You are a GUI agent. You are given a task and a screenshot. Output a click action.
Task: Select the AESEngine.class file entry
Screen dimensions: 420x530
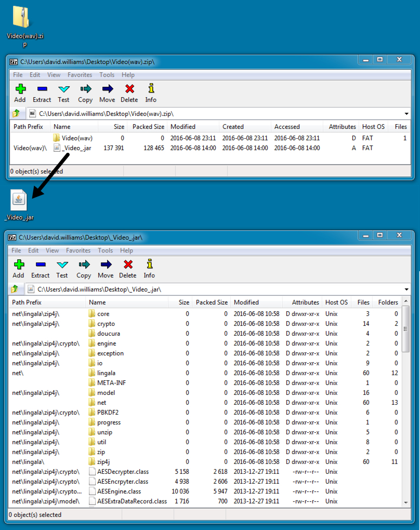119,492
